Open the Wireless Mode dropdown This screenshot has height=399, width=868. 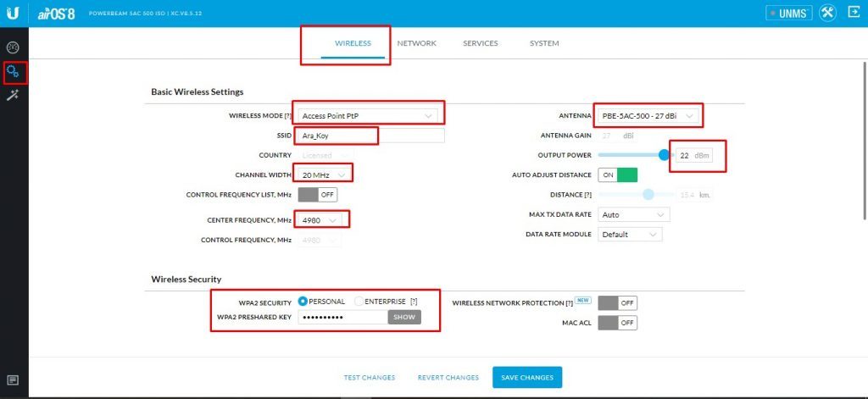click(369, 115)
